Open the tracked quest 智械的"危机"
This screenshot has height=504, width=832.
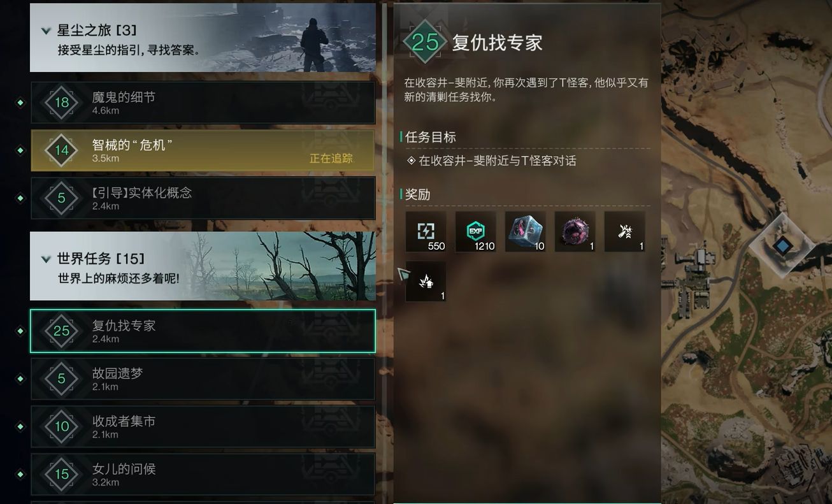point(203,150)
